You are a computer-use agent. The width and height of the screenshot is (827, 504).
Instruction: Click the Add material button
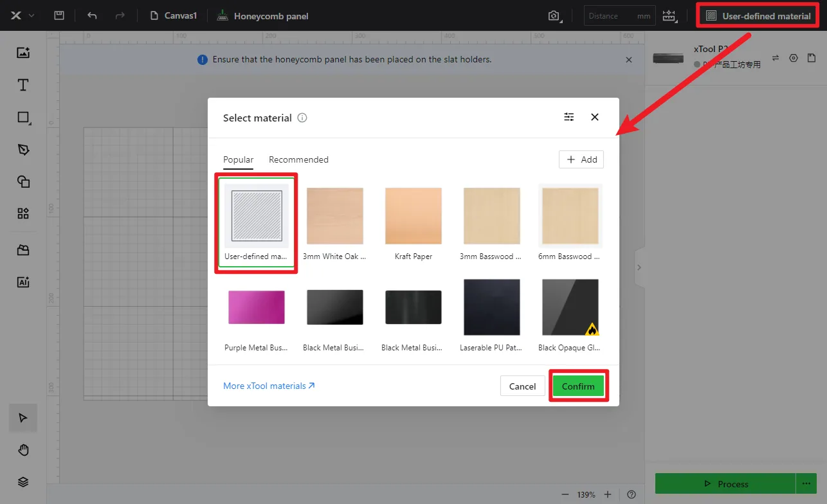[x=581, y=159]
